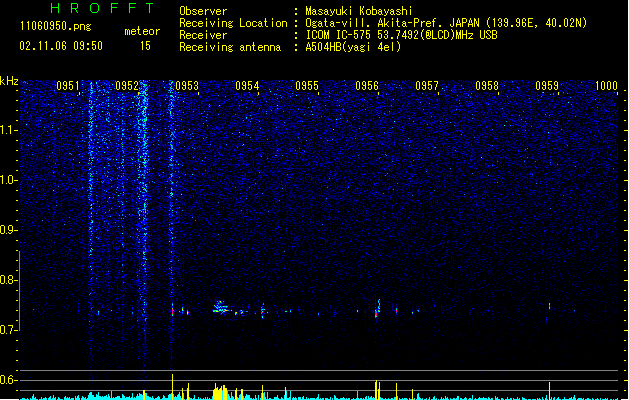629x400 pixels.
Task: Click the 0.8 kHz axis label
Action: (x=9, y=280)
